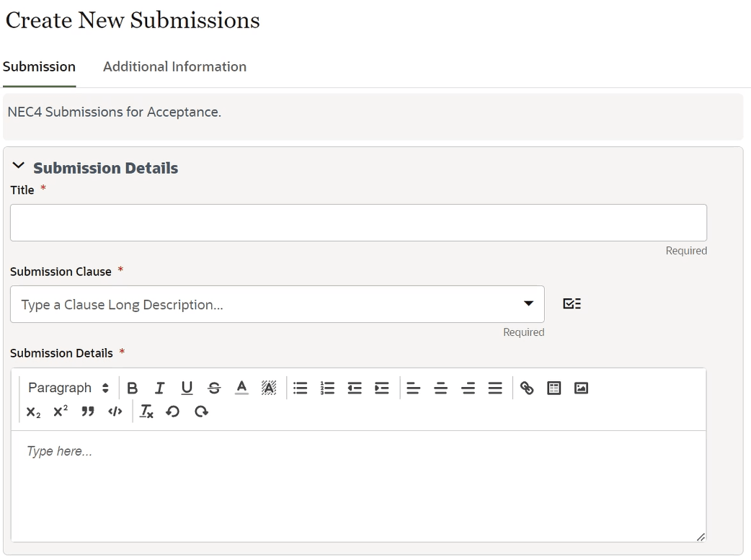Toggle the numbered list option
The width and height of the screenshot is (751, 560).
click(x=327, y=388)
